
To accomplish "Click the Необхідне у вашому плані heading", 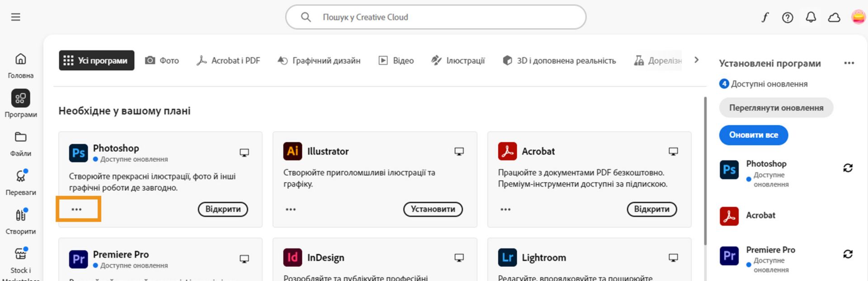I will pyautogui.click(x=124, y=111).
